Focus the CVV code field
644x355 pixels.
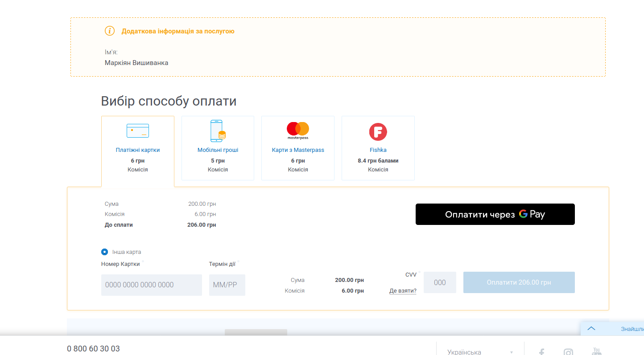point(440,282)
